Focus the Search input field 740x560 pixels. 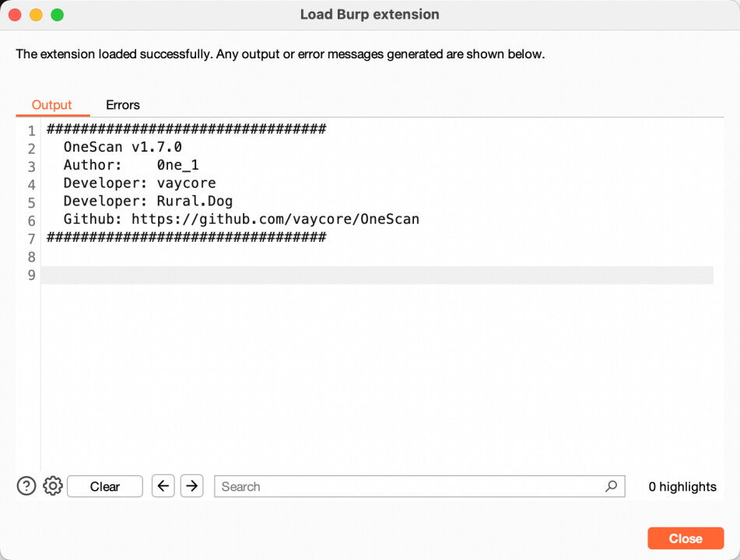[409, 486]
